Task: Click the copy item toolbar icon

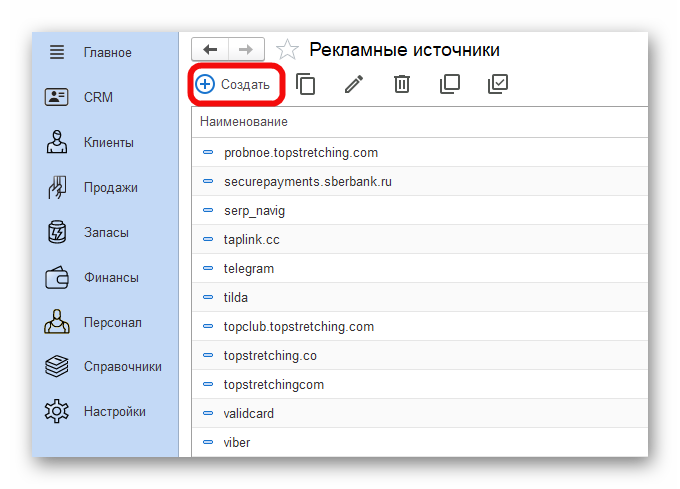Action: click(306, 84)
